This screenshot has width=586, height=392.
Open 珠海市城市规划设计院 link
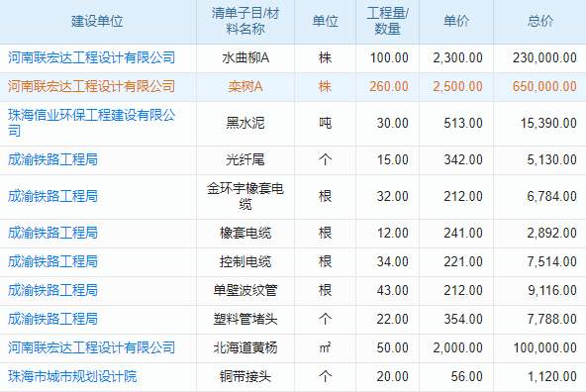click(x=72, y=376)
